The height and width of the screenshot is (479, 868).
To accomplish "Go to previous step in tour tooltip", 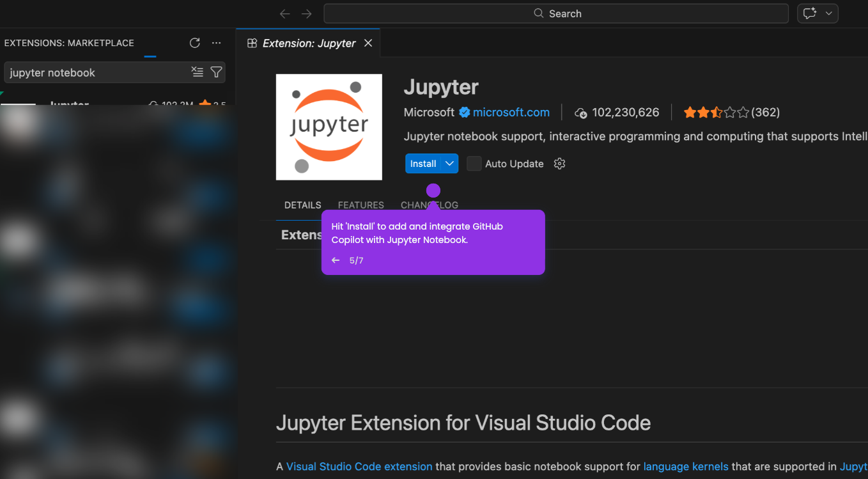I will tap(336, 260).
